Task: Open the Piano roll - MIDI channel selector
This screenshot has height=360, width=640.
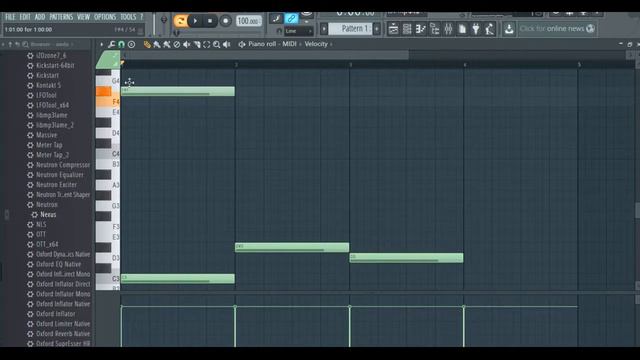Action: tap(272, 44)
